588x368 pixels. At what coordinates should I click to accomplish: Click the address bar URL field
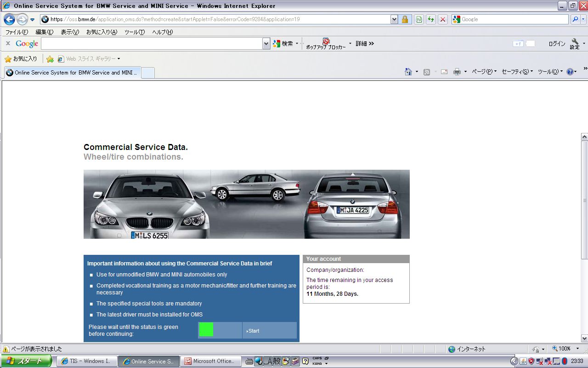[x=215, y=19]
